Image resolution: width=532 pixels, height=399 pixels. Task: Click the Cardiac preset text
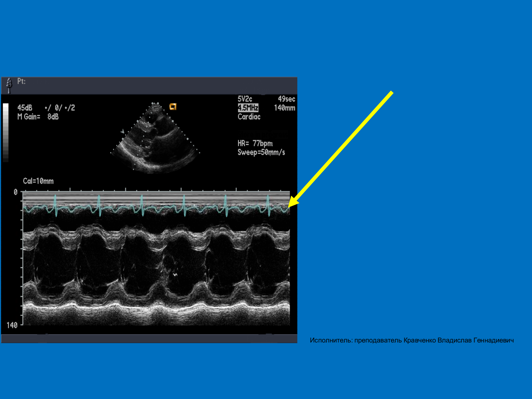click(249, 117)
